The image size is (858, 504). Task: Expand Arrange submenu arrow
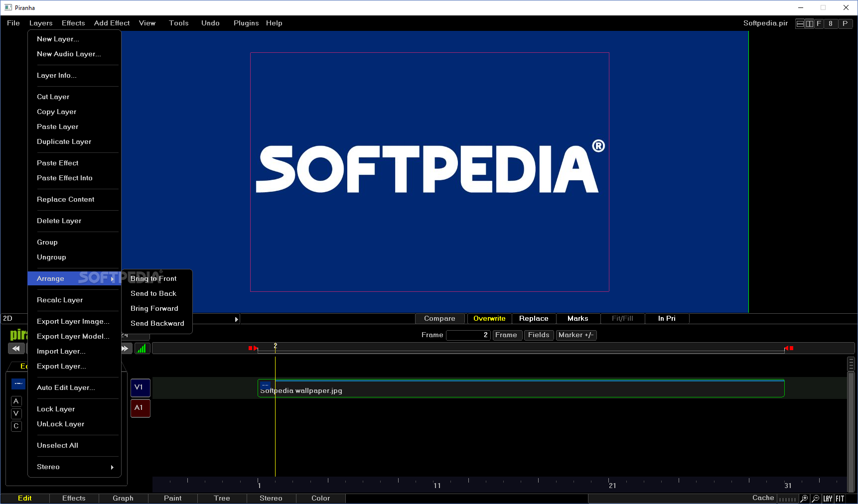point(113,279)
